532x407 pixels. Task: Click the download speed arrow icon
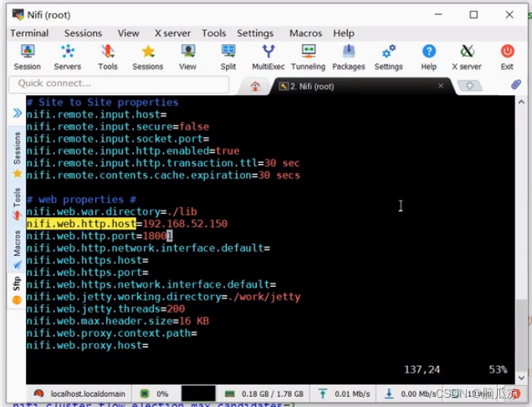click(389, 394)
